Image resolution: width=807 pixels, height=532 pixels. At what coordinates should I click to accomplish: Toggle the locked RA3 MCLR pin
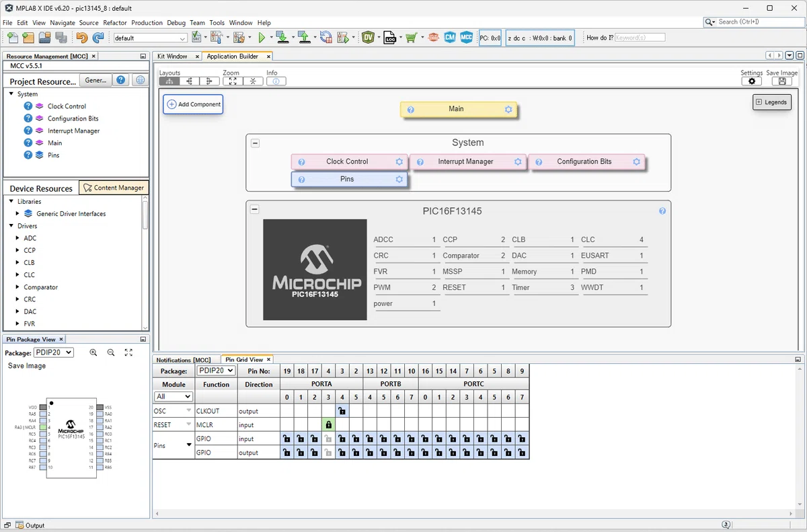(x=328, y=425)
